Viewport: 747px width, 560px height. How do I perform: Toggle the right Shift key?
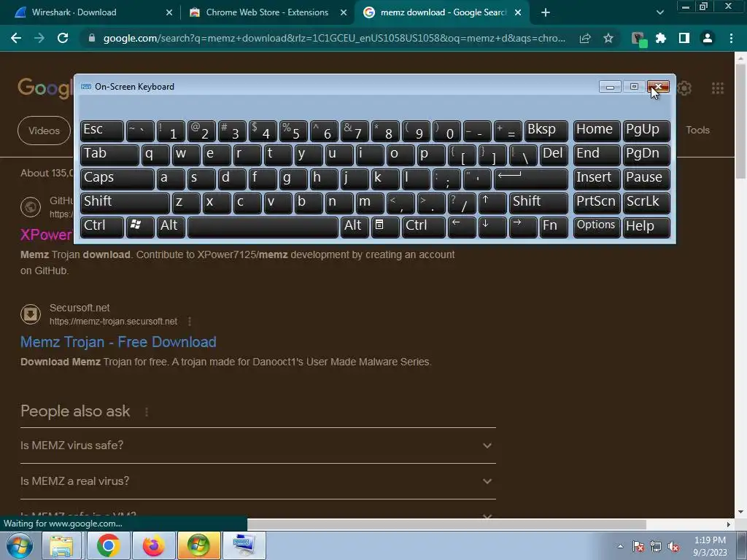tap(538, 203)
